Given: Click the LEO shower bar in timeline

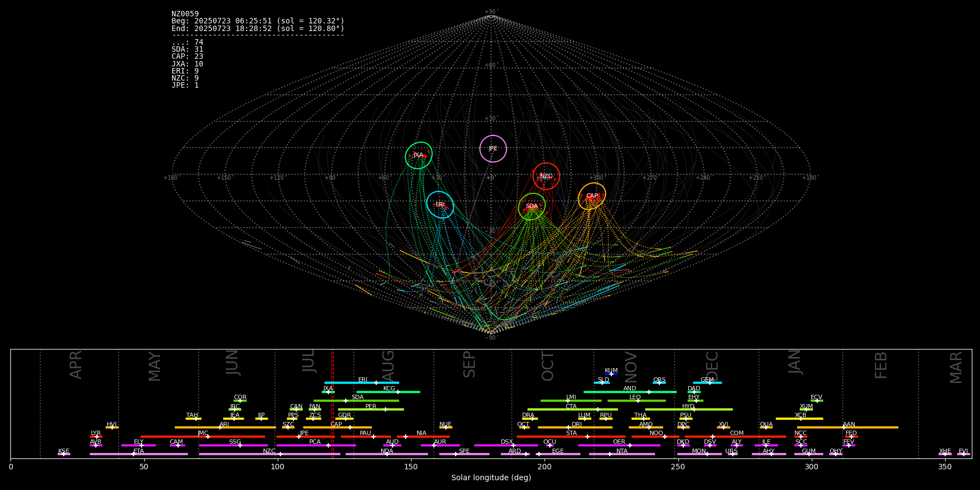Looking at the screenshot, I should [636, 401].
